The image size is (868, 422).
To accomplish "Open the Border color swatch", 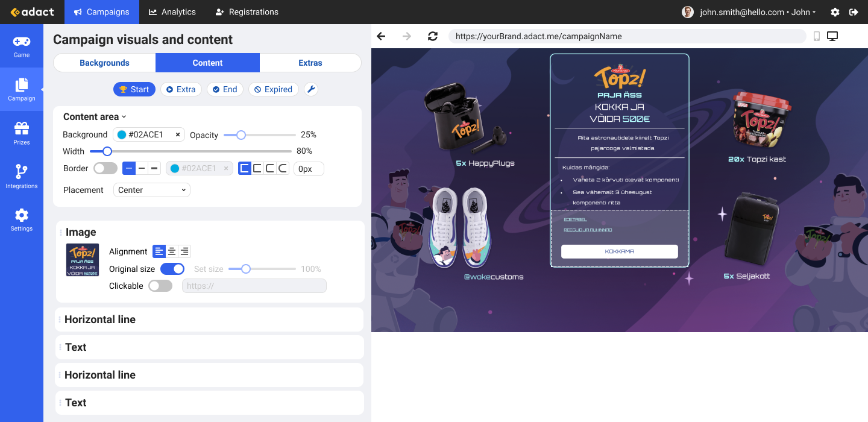I will [x=175, y=168].
